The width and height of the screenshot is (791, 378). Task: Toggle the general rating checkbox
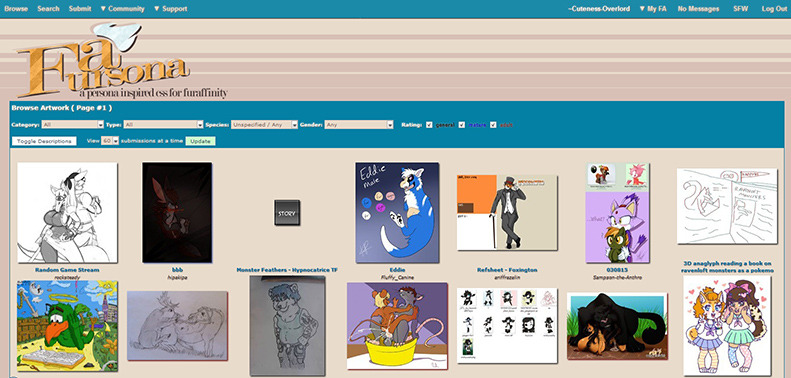pos(429,125)
